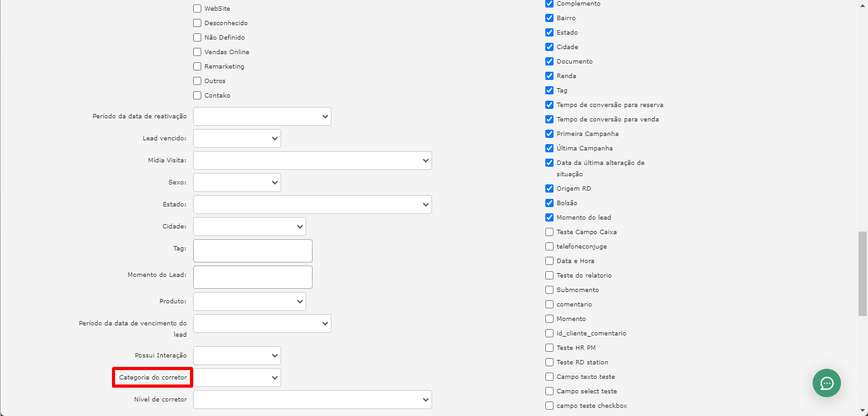Enable the telefoneconjuge checkbox
Viewport: 868px width, 416px height.
550,247
